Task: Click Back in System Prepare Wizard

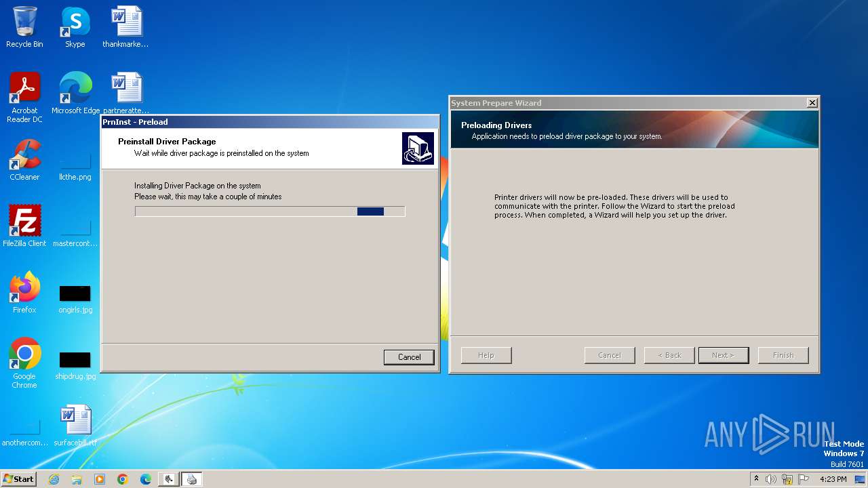Action: (x=669, y=355)
